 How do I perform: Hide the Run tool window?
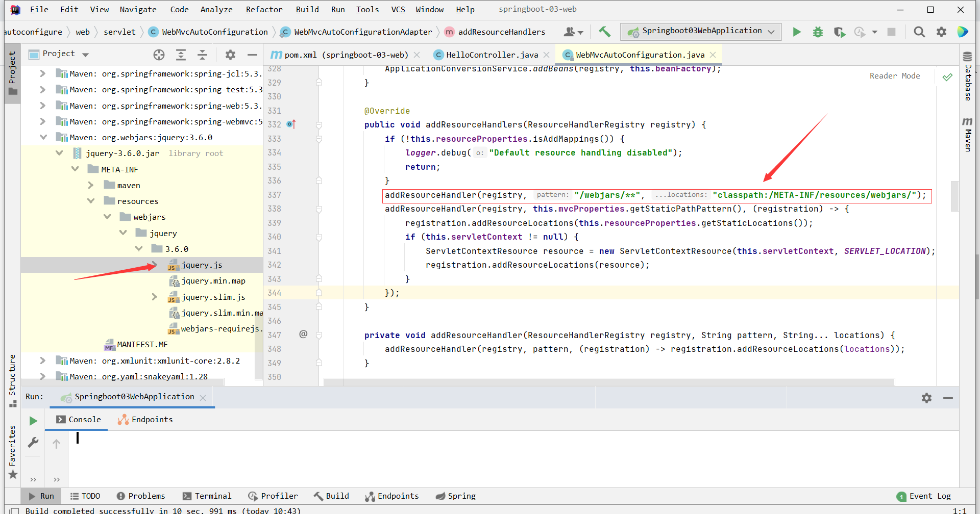click(x=948, y=398)
